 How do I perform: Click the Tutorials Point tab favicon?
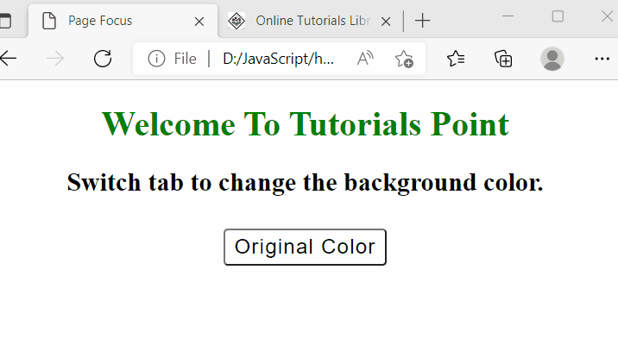click(236, 21)
